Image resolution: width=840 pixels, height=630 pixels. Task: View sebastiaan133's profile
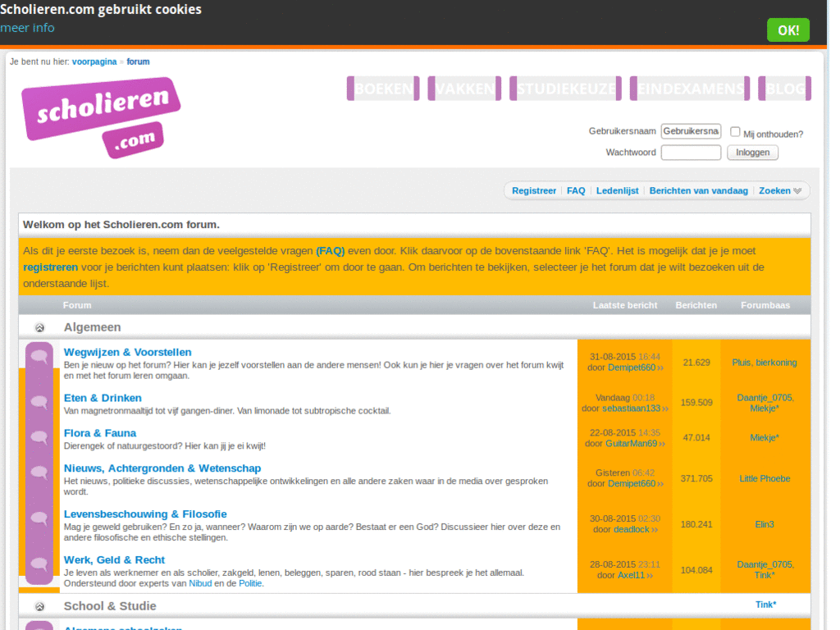tap(631, 409)
